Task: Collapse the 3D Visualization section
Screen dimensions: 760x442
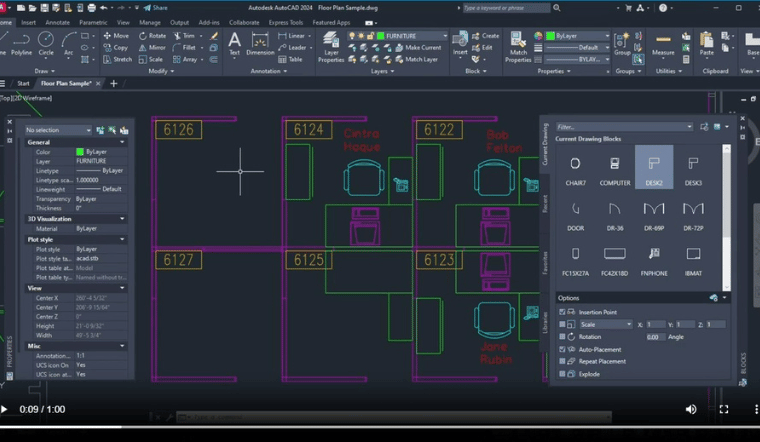Action: pos(122,219)
